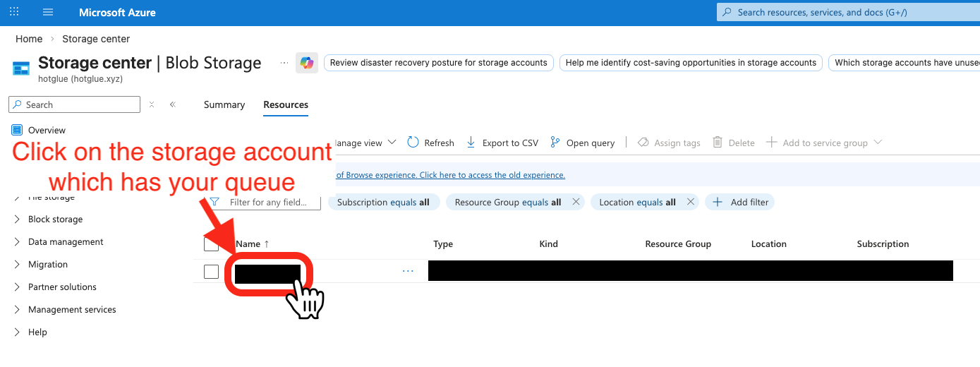The width and height of the screenshot is (980, 367).
Task: Select Which storage accounts have unused suggestion
Action: point(905,63)
